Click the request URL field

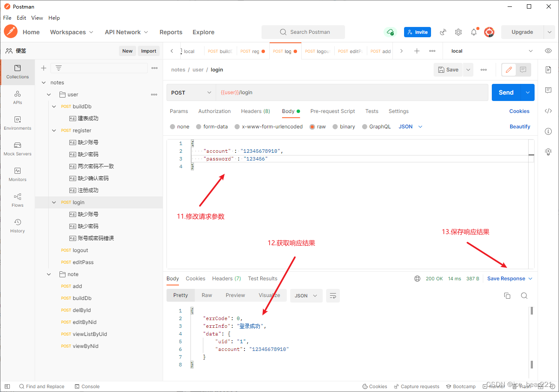tap(352, 92)
